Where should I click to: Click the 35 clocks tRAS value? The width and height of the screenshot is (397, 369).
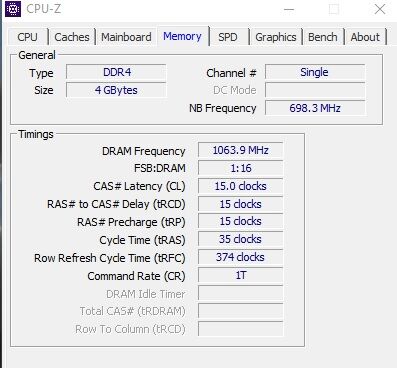240,239
